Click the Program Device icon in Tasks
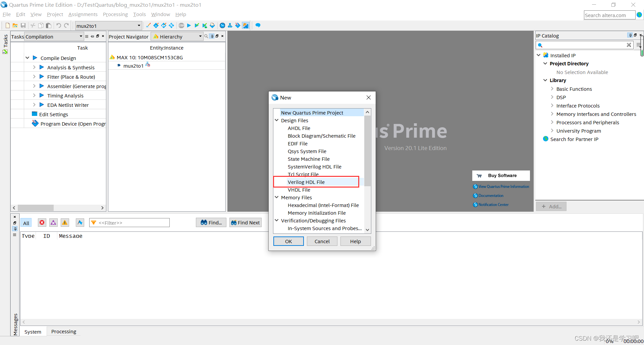 coord(35,124)
